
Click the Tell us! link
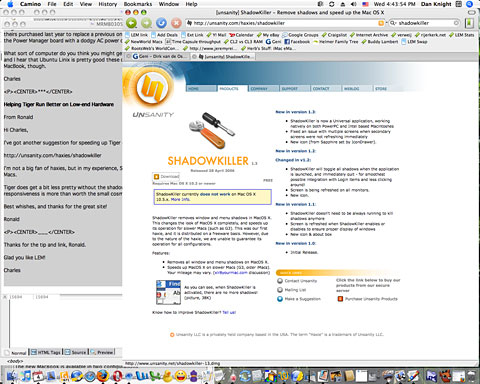(229, 312)
